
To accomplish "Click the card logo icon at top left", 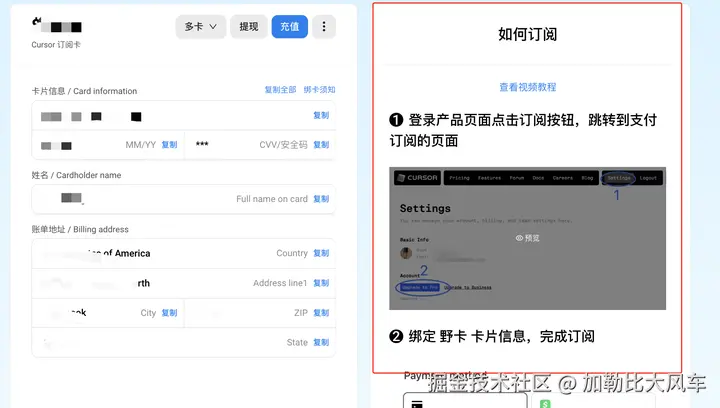I will [37, 21].
